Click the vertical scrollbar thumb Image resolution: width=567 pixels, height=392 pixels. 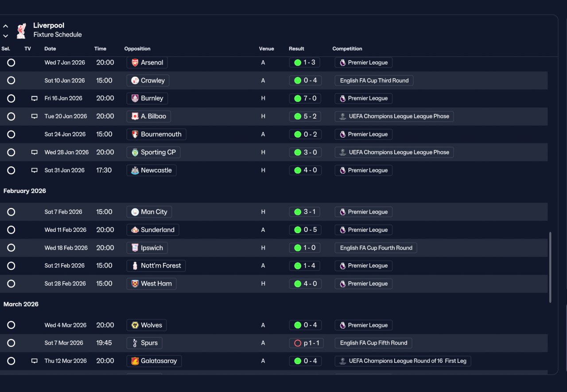[550, 267]
